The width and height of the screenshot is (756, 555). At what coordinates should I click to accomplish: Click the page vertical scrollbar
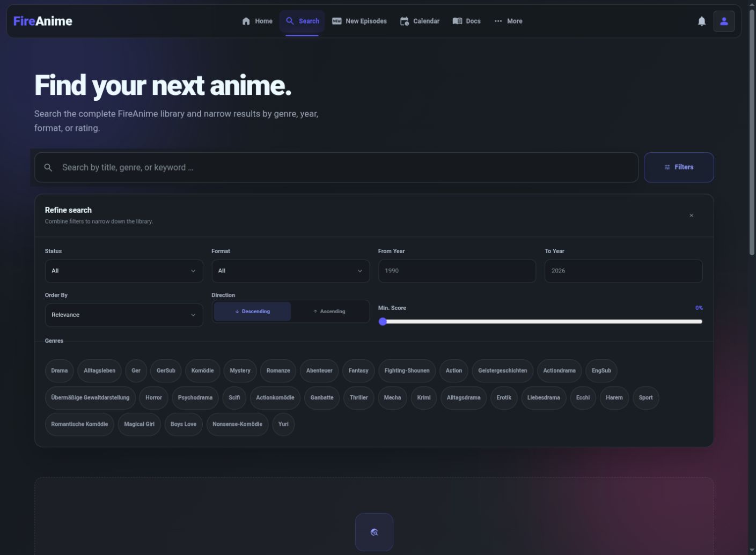(752, 131)
